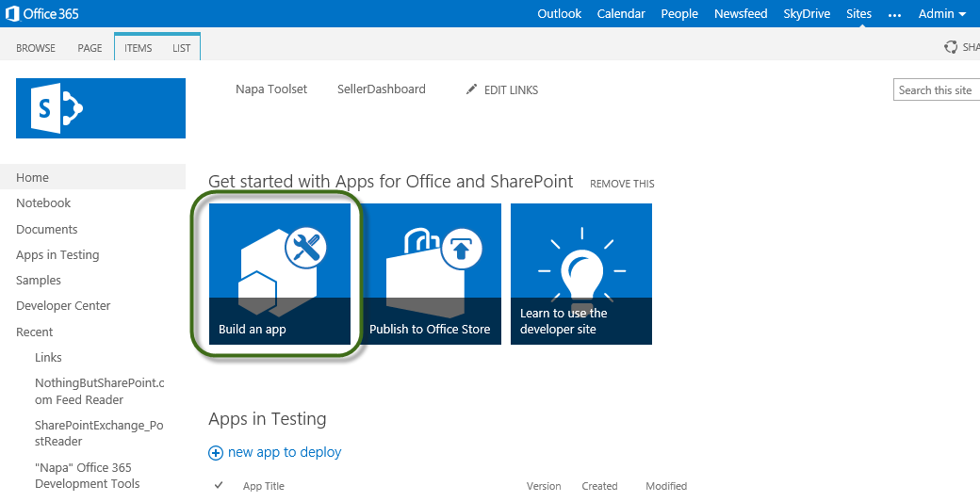Open the three-dots more navigation menu

894,14
